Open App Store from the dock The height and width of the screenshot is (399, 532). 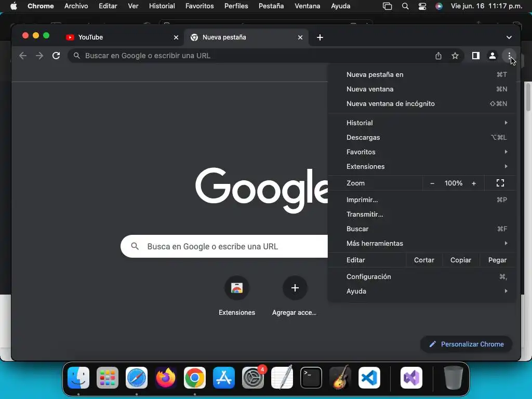[223, 378]
